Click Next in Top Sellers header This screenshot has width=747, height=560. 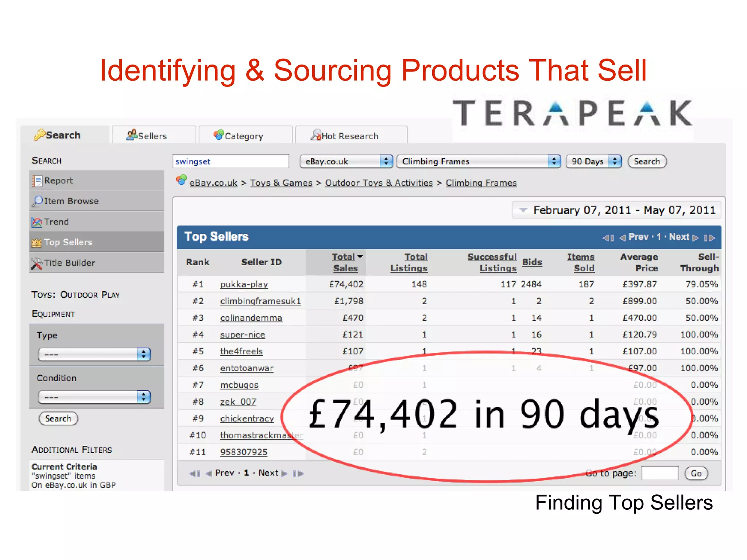pyautogui.click(x=684, y=237)
